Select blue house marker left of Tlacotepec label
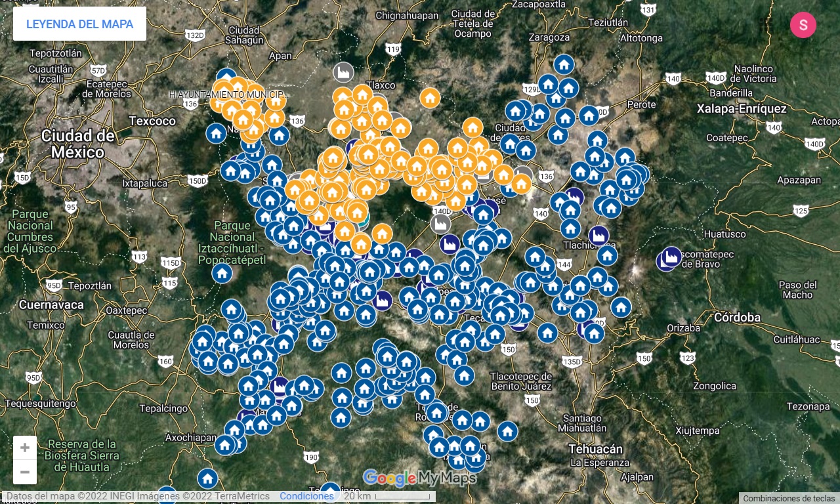The width and height of the screenshot is (840, 504). tap(464, 375)
